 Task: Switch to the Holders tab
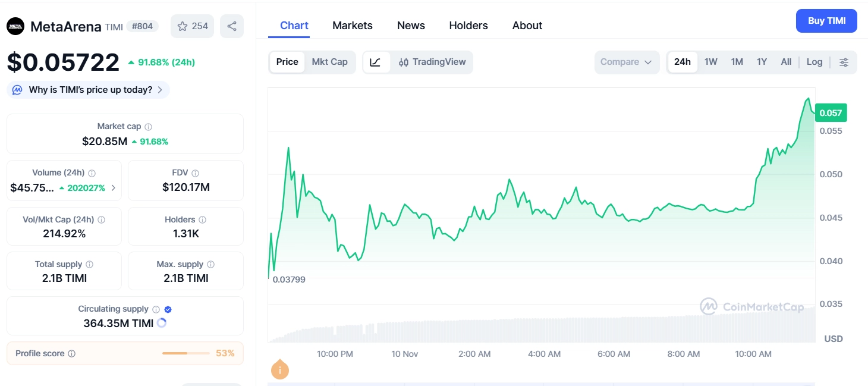[x=468, y=26]
